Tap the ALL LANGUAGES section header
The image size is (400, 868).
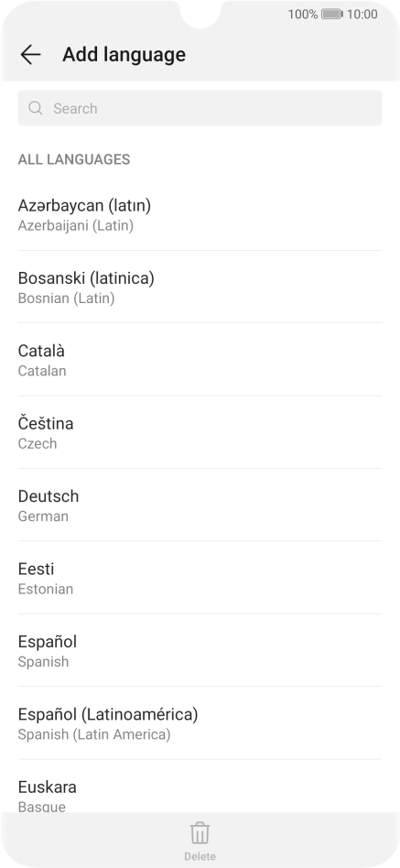pyautogui.click(x=73, y=159)
